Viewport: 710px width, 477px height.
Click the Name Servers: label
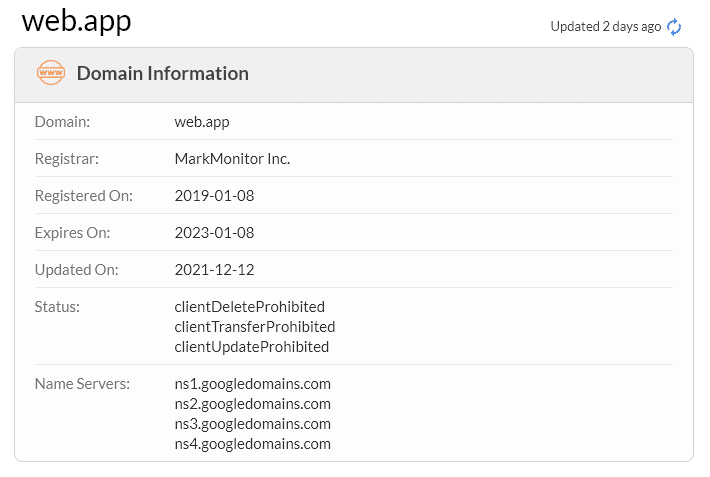82,384
